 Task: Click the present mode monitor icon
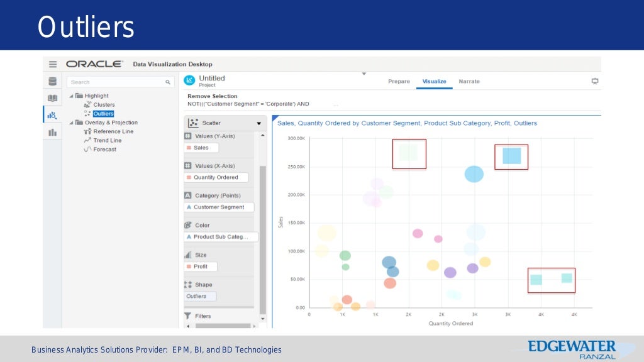pos(594,81)
